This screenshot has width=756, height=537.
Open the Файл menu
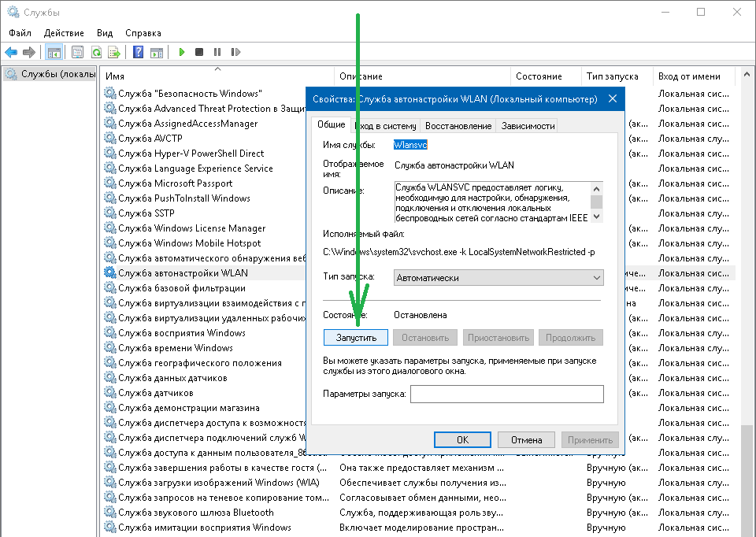pyautogui.click(x=20, y=33)
